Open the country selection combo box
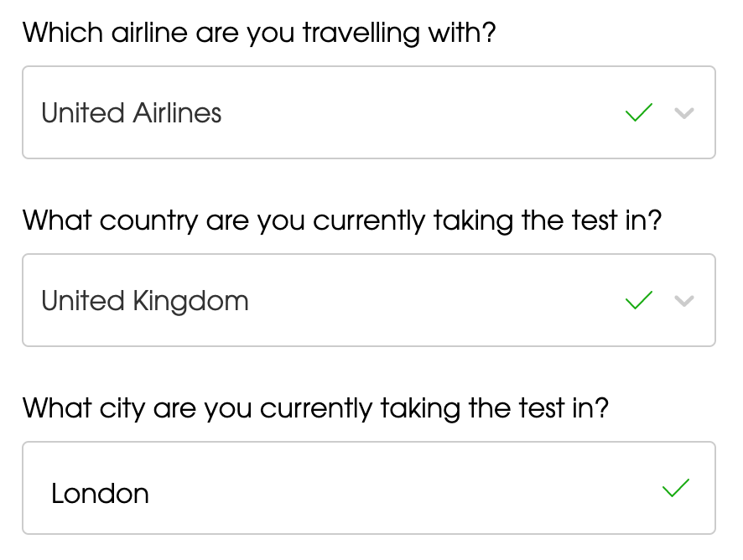Viewport: 743px width, 560px height. coord(369,301)
